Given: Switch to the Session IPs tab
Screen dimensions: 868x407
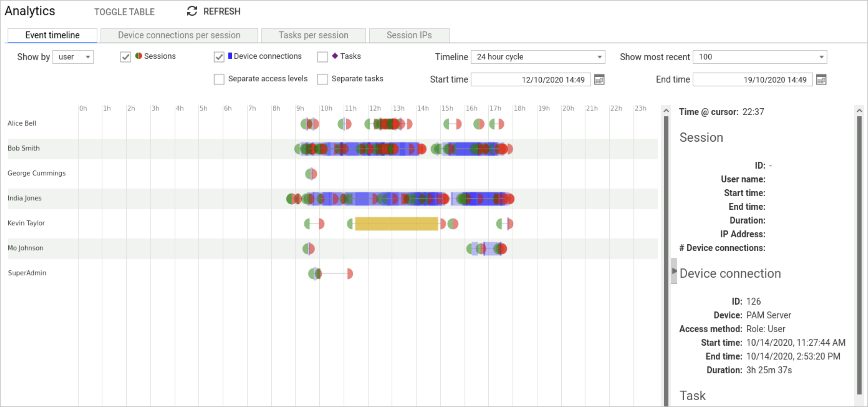Looking at the screenshot, I should tap(409, 35).
